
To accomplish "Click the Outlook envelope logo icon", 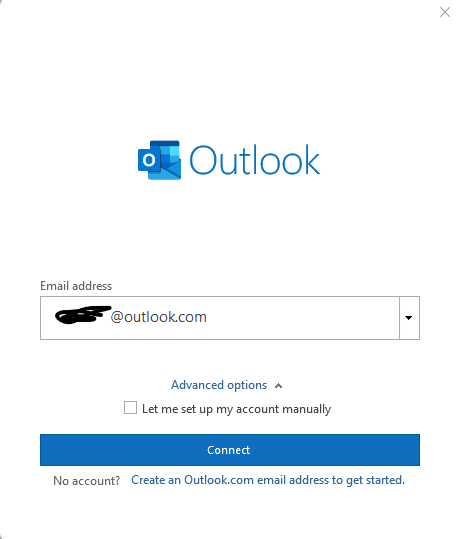I will (x=160, y=160).
